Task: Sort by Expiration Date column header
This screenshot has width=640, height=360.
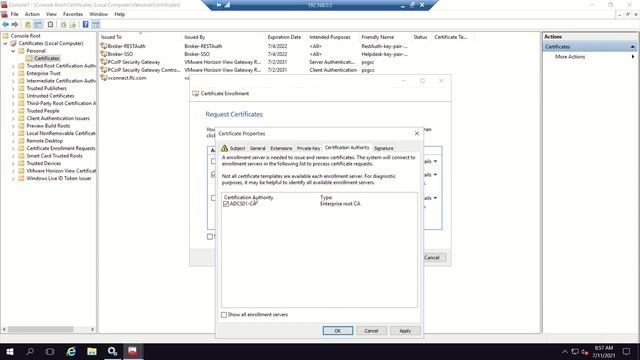Action: coord(284,37)
